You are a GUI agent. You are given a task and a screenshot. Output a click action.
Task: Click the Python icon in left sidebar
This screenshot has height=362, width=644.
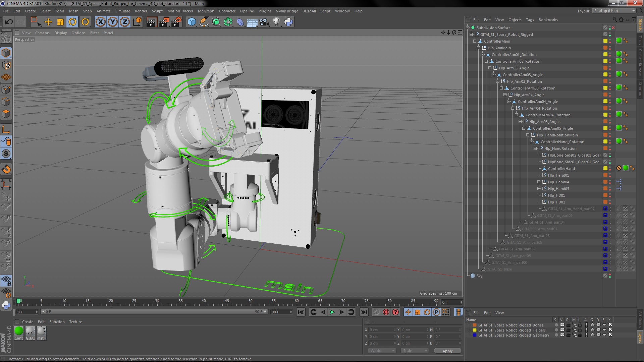[6, 305]
